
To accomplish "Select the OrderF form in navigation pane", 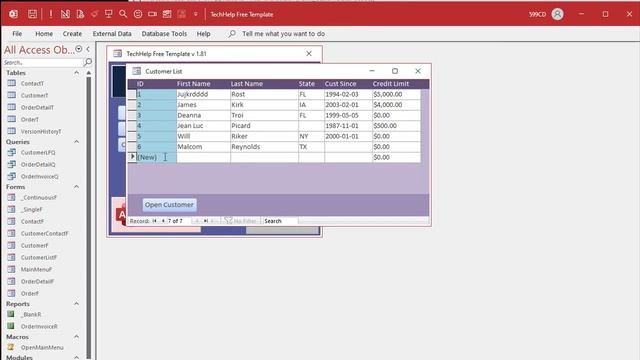I will click(30, 293).
